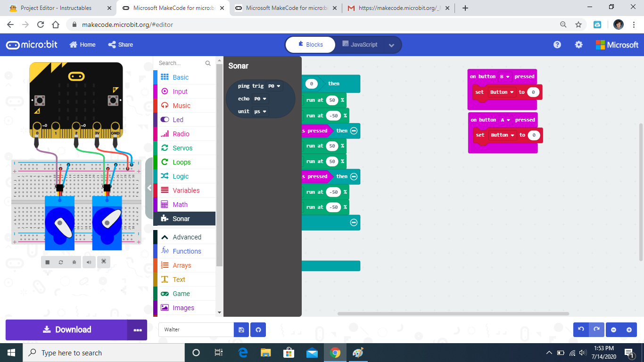Open the browser zoom magnifier icon

click(x=563, y=25)
